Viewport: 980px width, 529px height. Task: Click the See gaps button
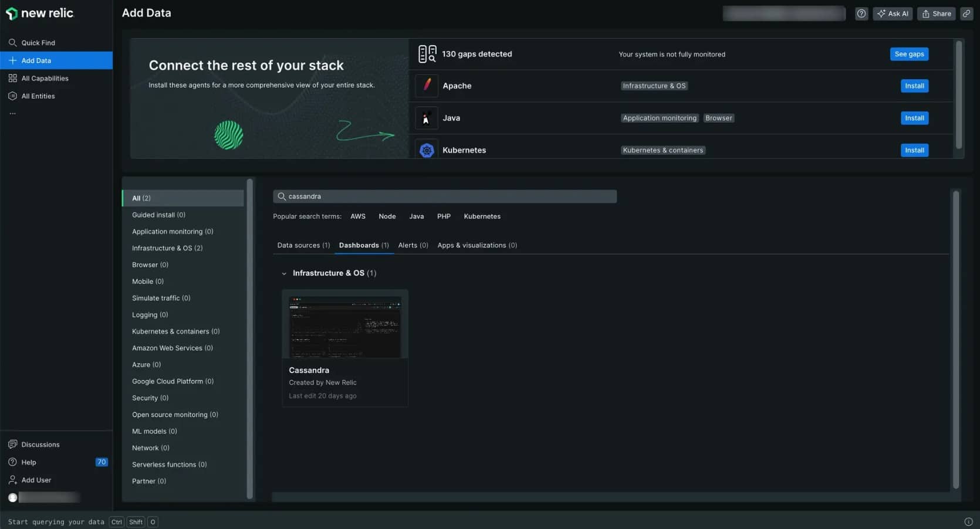909,54
